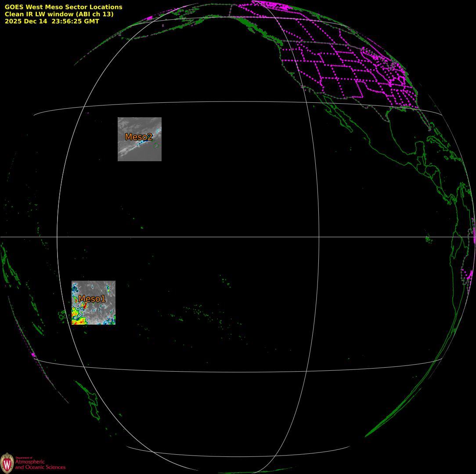Click the magenta dotted grid over the United States

tap(343, 66)
